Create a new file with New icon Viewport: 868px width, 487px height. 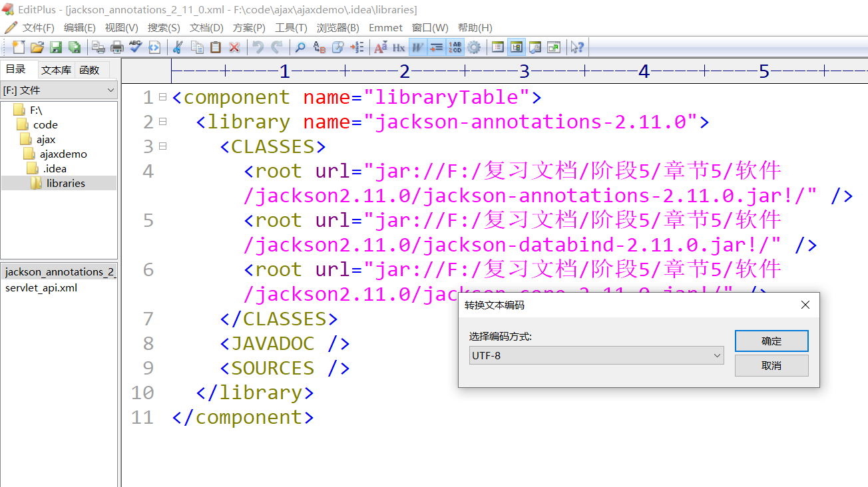(19, 47)
